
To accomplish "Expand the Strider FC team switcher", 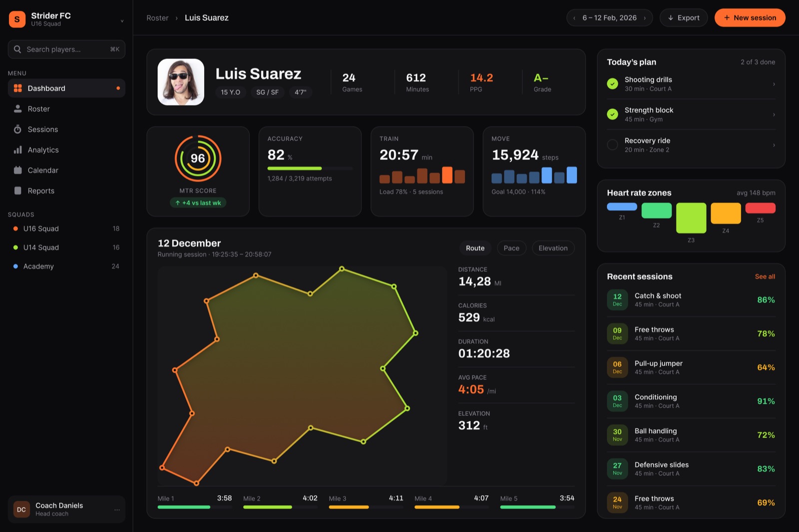I will [122, 21].
